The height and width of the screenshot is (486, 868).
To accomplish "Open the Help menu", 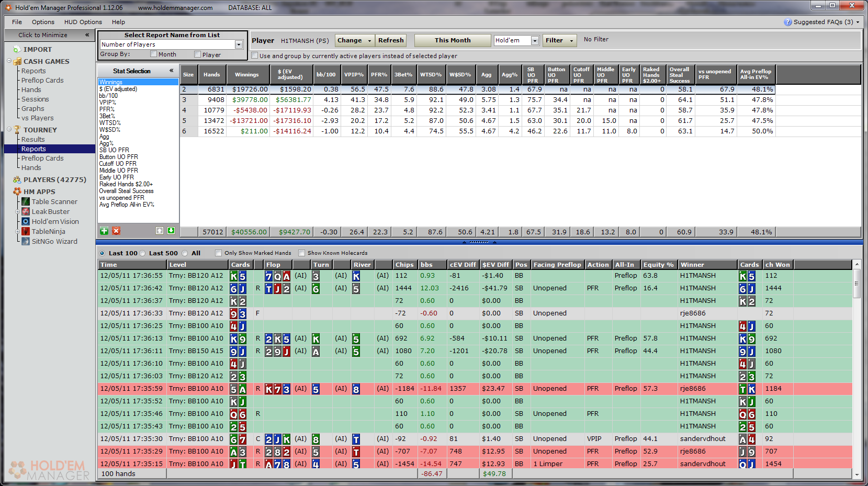I will click(x=118, y=22).
